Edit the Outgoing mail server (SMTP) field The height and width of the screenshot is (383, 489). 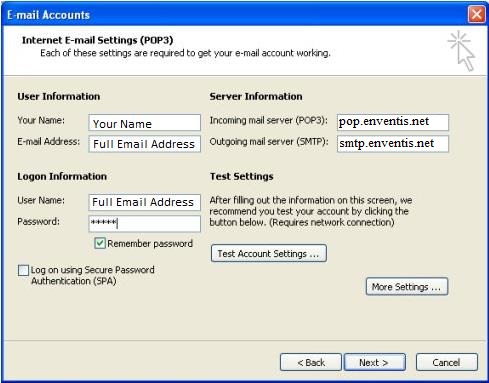tap(393, 144)
